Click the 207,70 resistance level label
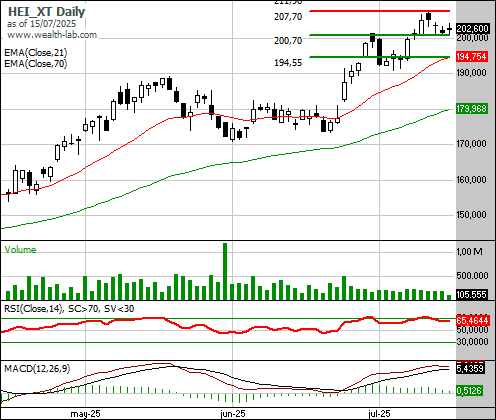 click(288, 16)
